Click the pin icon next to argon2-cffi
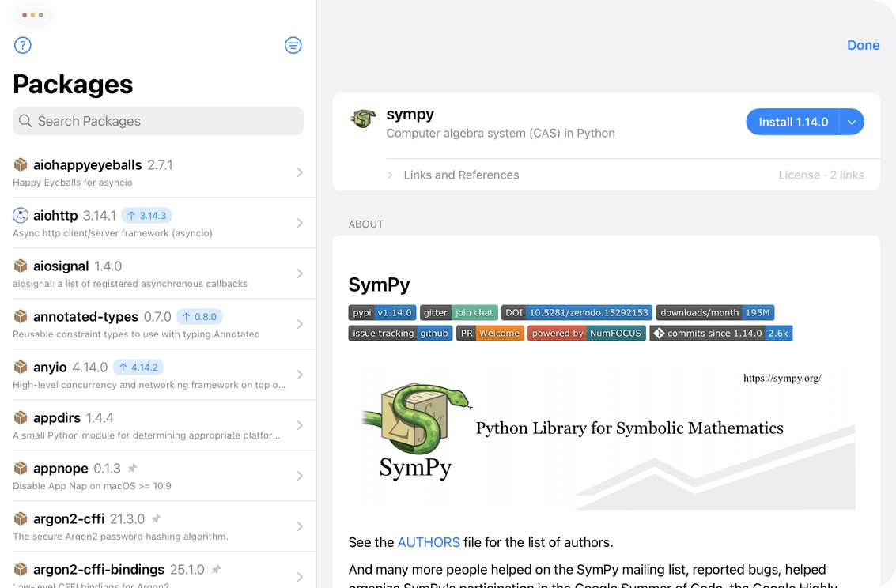The width and height of the screenshot is (896, 588). [157, 519]
